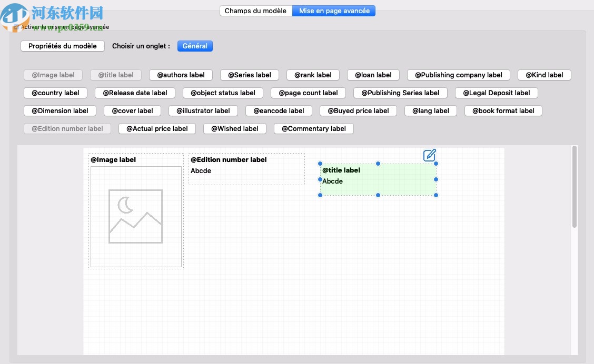Add the @country label field

click(56, 93)
